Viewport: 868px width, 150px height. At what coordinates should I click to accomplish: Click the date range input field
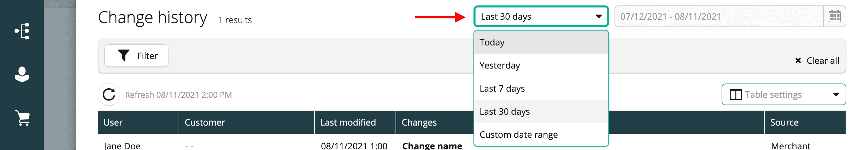coord(719,16)
